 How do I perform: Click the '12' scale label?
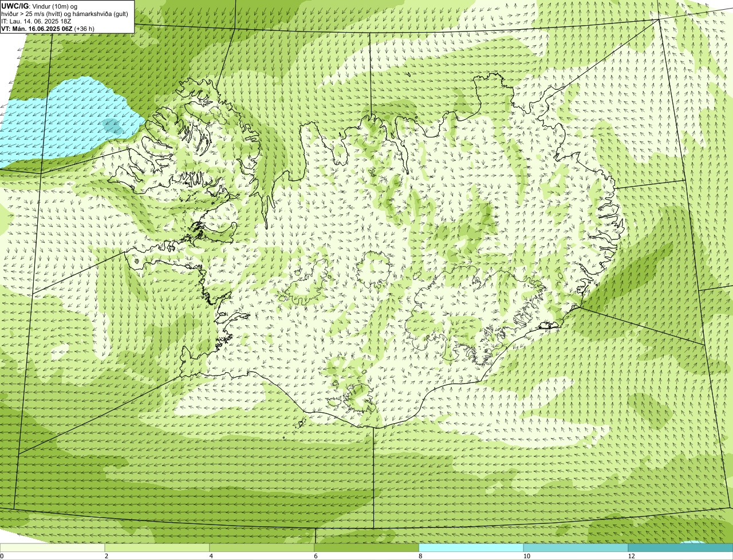pos(631,556)
